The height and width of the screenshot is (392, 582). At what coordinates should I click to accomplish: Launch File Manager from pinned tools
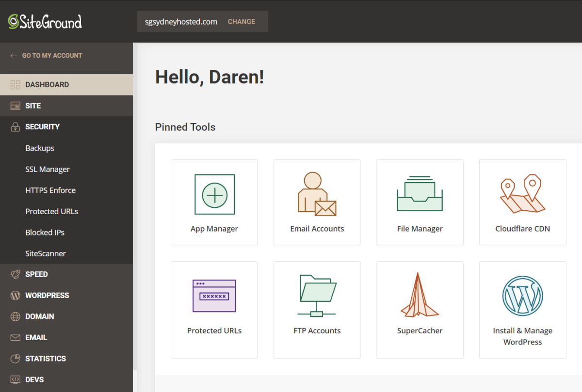[x=420, y=193]
